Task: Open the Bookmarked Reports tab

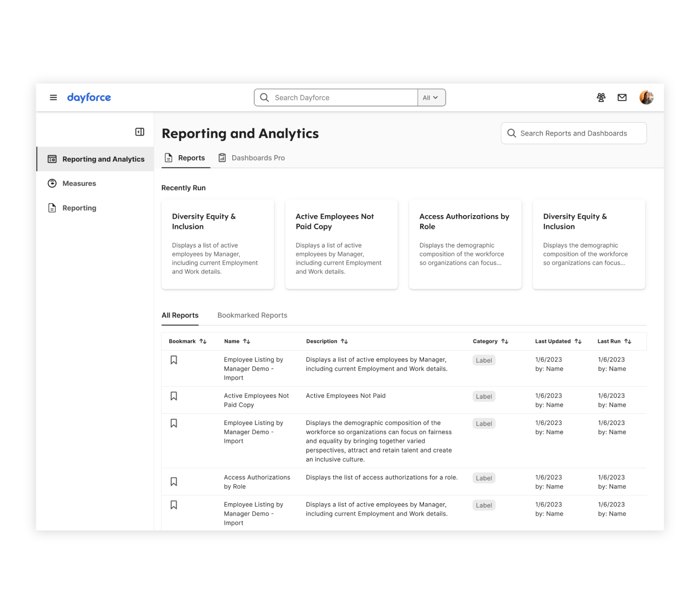Action: click(252, 315)
